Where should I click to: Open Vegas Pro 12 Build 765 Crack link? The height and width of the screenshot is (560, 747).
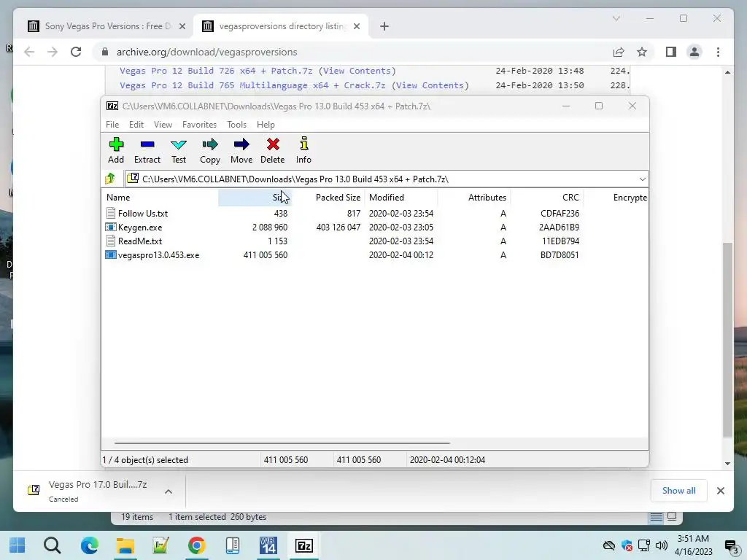click(x=252, y=85)
